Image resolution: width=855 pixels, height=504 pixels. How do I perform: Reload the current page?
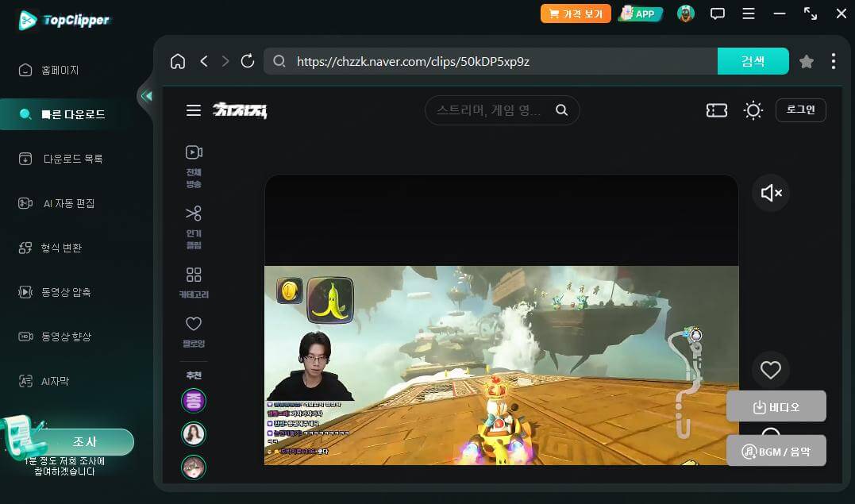(248, 61)
